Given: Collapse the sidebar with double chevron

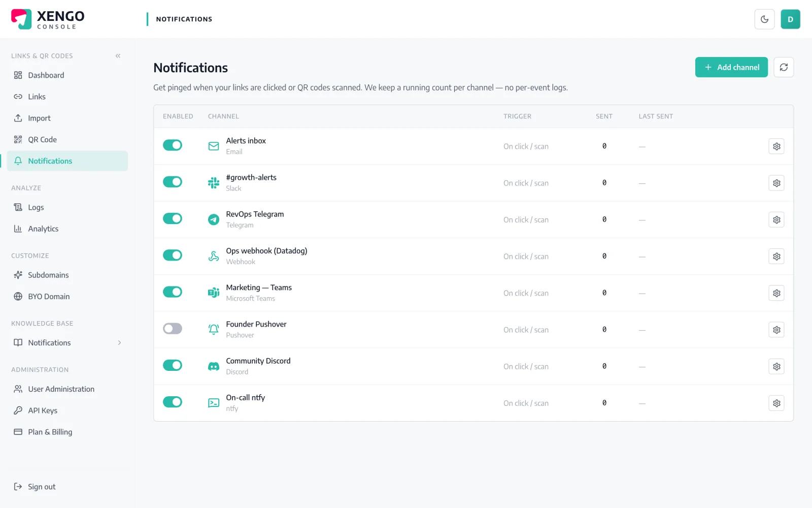Looking at the screenshot, I should tap(118, 56).
